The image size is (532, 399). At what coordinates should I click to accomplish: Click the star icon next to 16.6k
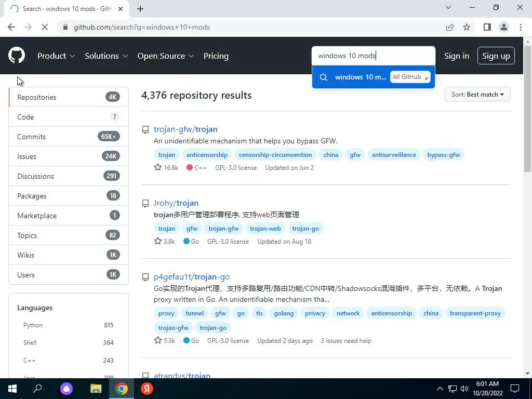pyautogui.click(x=158, y=167)
